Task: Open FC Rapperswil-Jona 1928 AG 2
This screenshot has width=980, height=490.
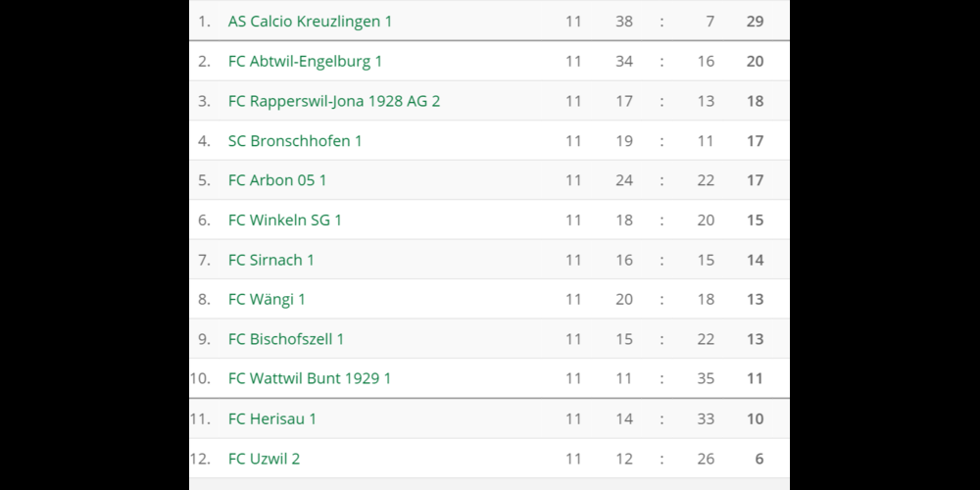Action: 333,101
